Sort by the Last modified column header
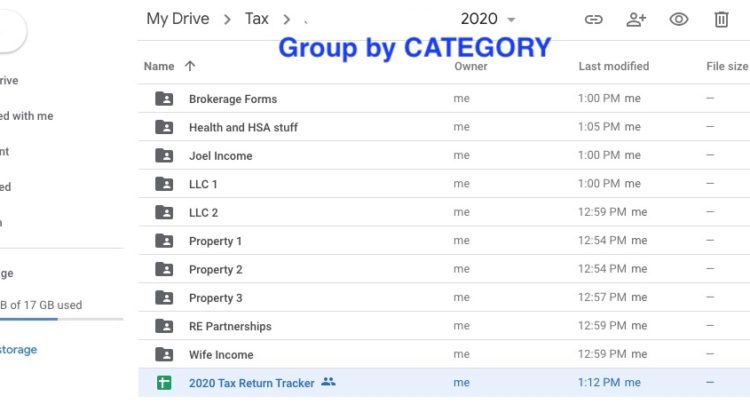 pyautogui.click(x=613, y=66)
